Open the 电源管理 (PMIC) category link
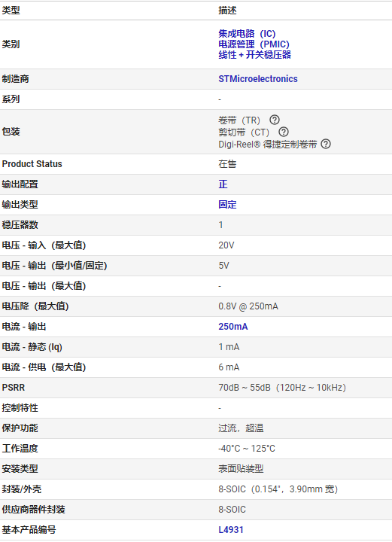 254,44
